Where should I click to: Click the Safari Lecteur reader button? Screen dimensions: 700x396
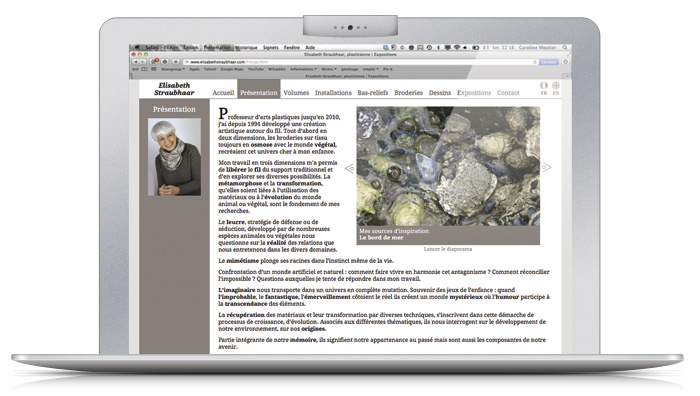pos(548,62)
